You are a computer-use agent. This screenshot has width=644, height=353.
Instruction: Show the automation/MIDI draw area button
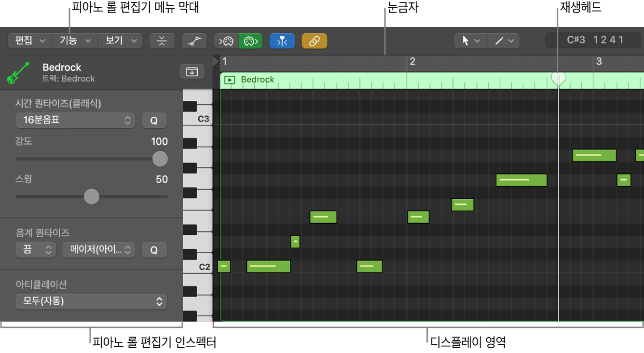[194, 41]
